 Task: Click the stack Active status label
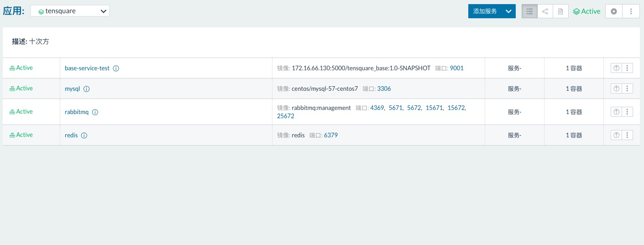coord(587,11)
